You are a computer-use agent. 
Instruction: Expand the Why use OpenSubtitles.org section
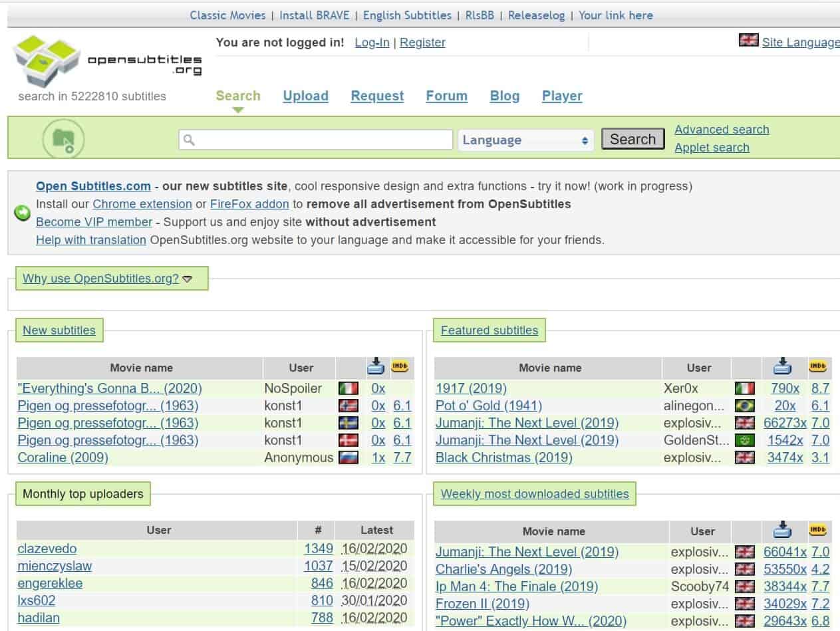107,279
